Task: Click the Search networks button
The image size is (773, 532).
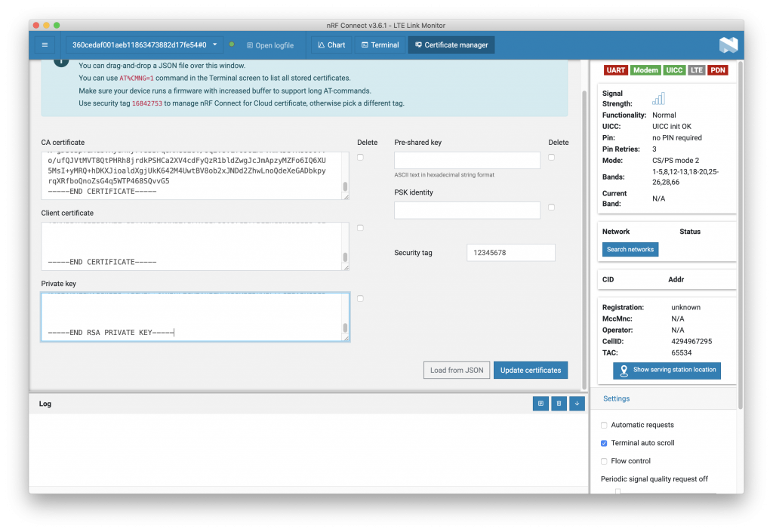Action: [x=630, y=249]
